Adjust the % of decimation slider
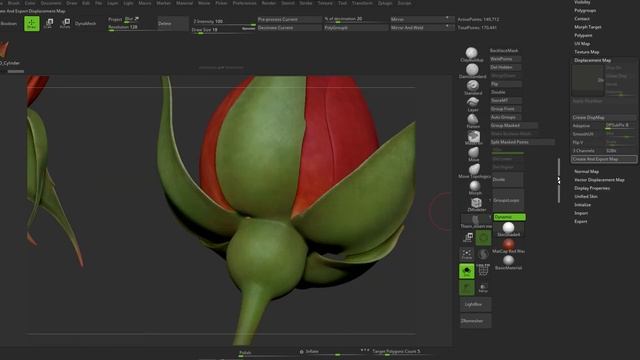 [355, 19]
